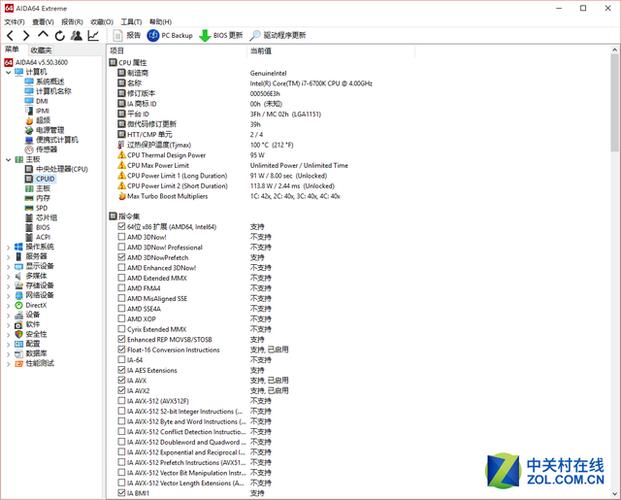Select 性能测试 benchmark item
The height and width of the screenshot is (500, 621).
coord(34,363)
